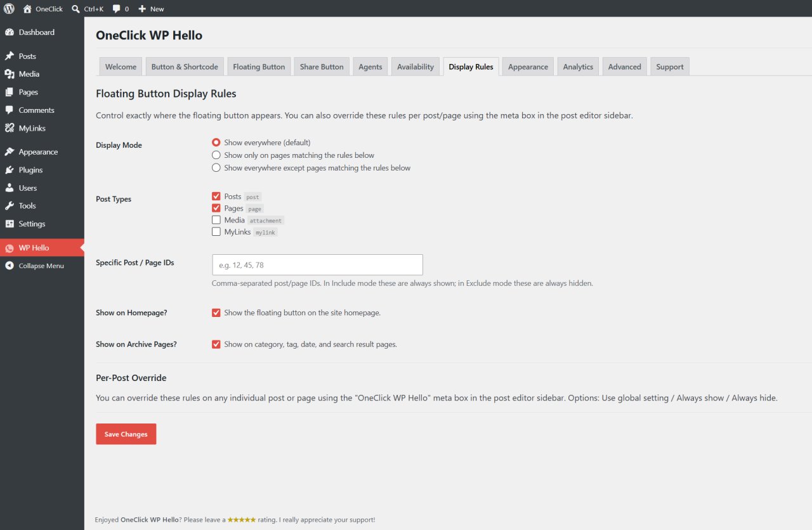
Task: Click the Appearance paintbrush sidebar icon
Action: pos(10,152)
